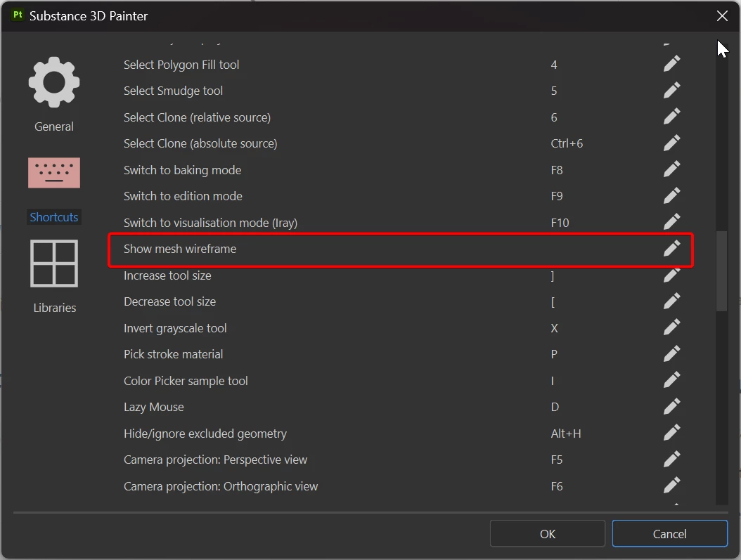Screen dimensions: 741x560
Task: Select 'Camera projection: Perspective view' entry
Action: pos(216,460)
